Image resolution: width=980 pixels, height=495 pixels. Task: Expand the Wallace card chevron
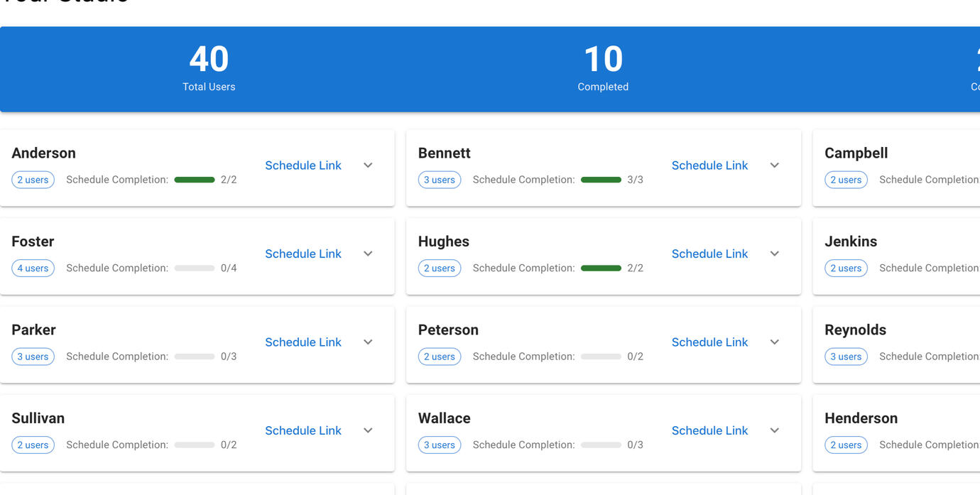point(774,430)
